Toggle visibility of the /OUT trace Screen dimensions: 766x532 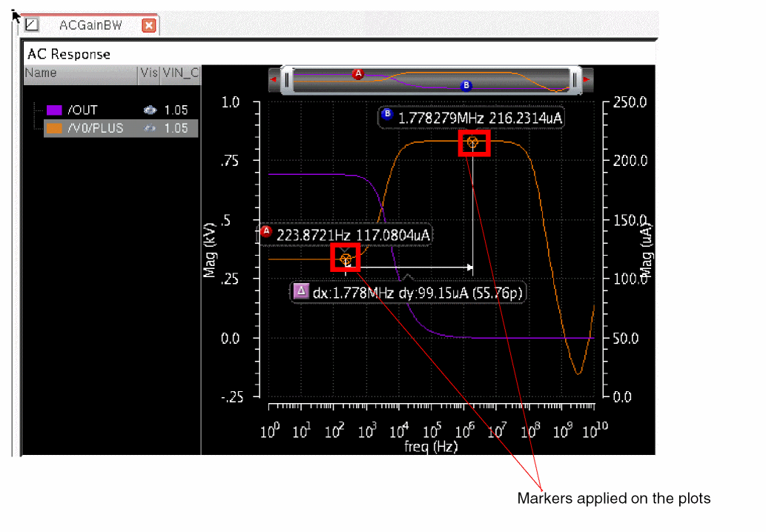pos(151,110)
